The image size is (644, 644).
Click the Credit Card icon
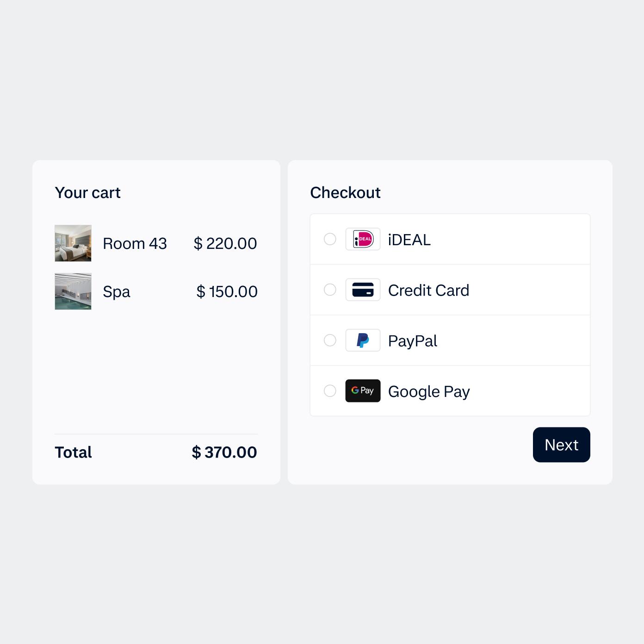[x=363, y=290]
